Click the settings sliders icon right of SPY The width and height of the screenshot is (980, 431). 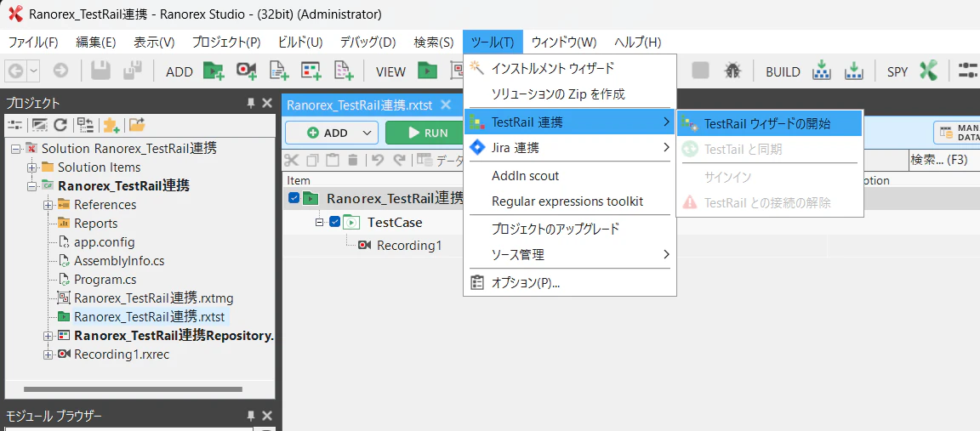(x=967, y=71)
